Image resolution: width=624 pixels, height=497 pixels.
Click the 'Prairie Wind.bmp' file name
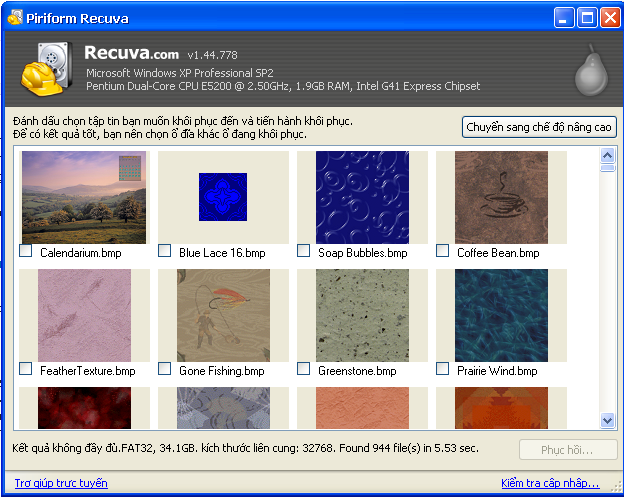pyautogui.click(x=497, y=371)
